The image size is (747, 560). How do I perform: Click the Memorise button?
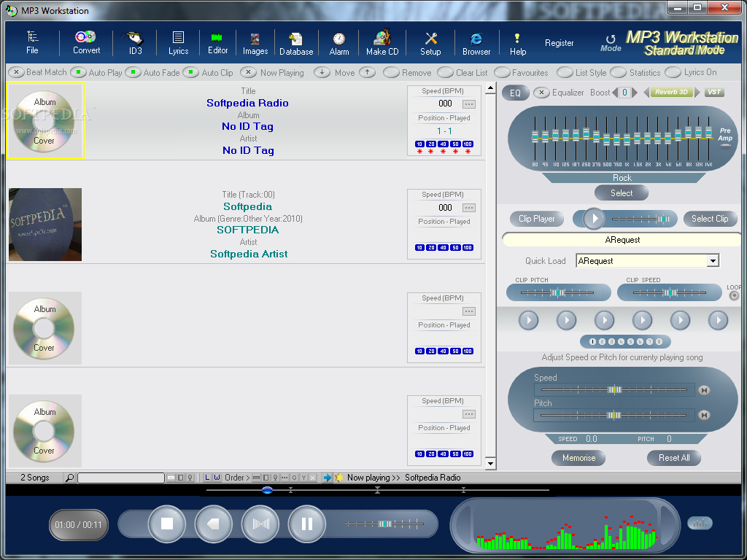578,458
